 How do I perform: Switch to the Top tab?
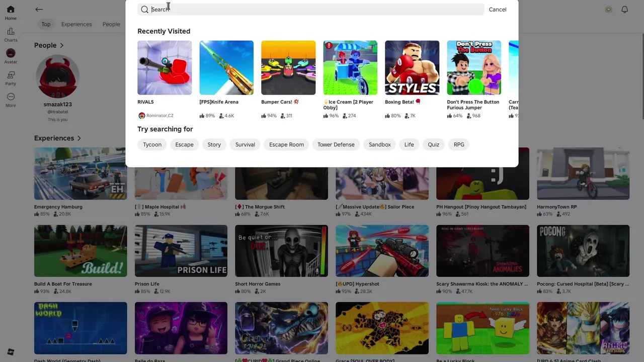46,24
